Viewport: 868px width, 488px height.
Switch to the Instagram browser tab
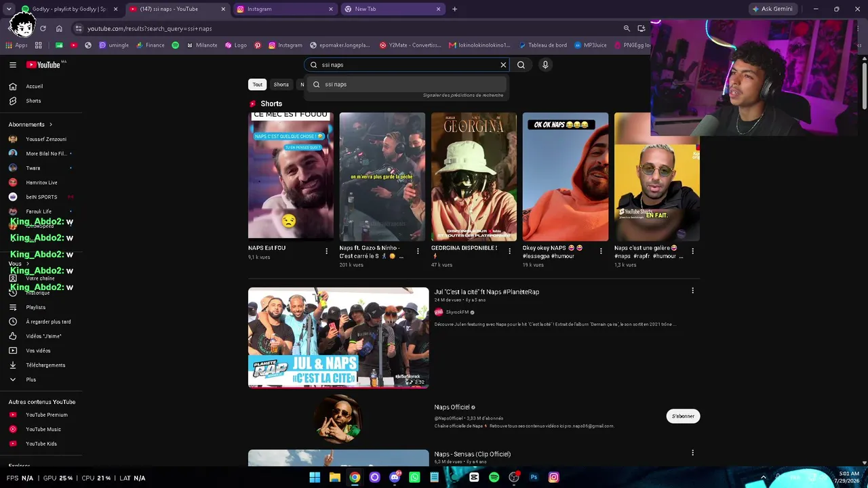click(x=285, y=9)
